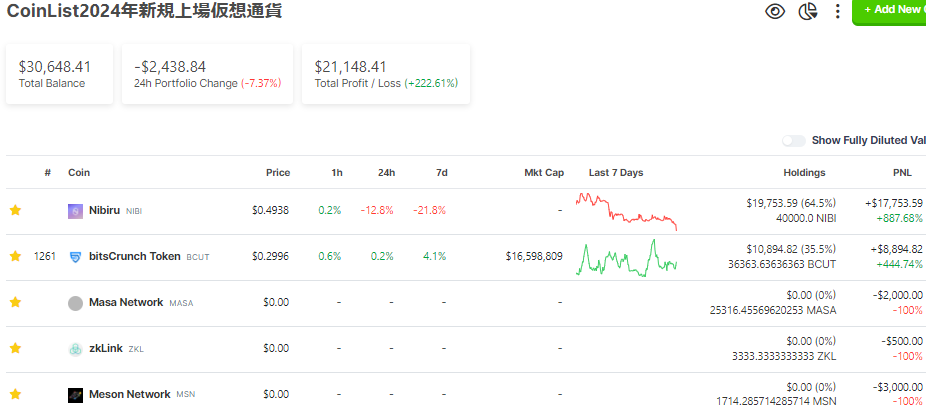926x417 pixels.
Task: Click Masa holdings 25316.45569620253 MASA
Action: coord(773,310)
